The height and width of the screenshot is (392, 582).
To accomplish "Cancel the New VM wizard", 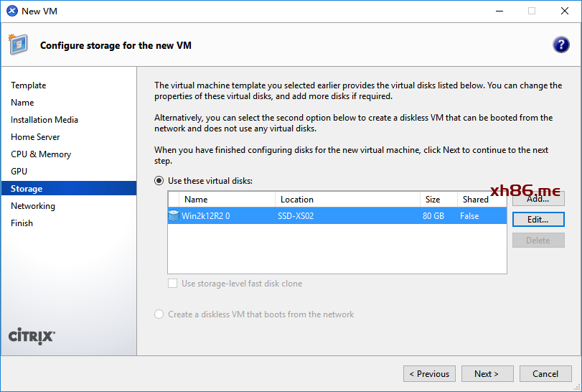I will 545,373.
